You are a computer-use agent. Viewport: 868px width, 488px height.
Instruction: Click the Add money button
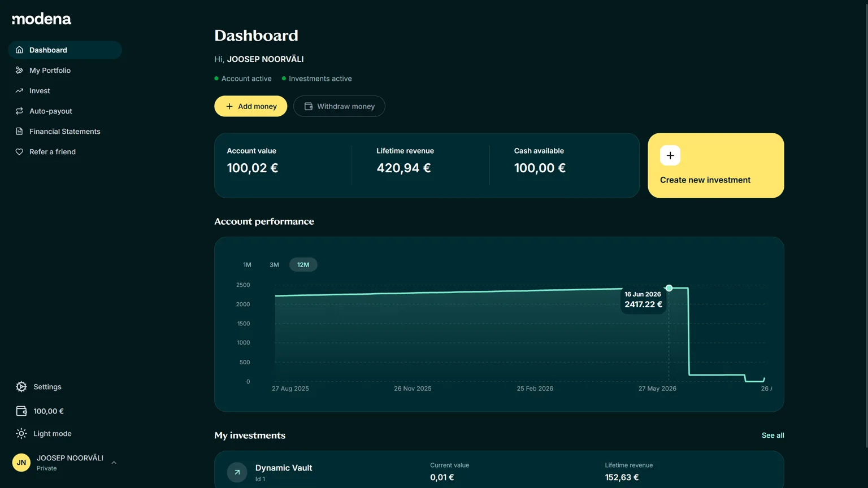point(251,106)
